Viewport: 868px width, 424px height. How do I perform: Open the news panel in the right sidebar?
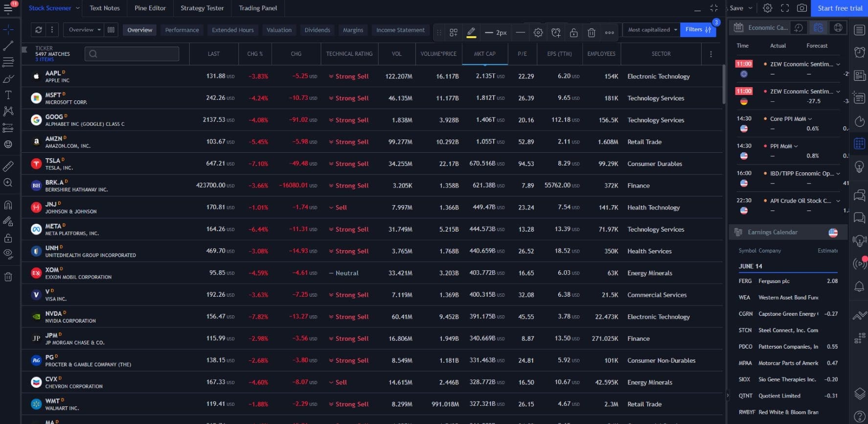click(859, 75)
